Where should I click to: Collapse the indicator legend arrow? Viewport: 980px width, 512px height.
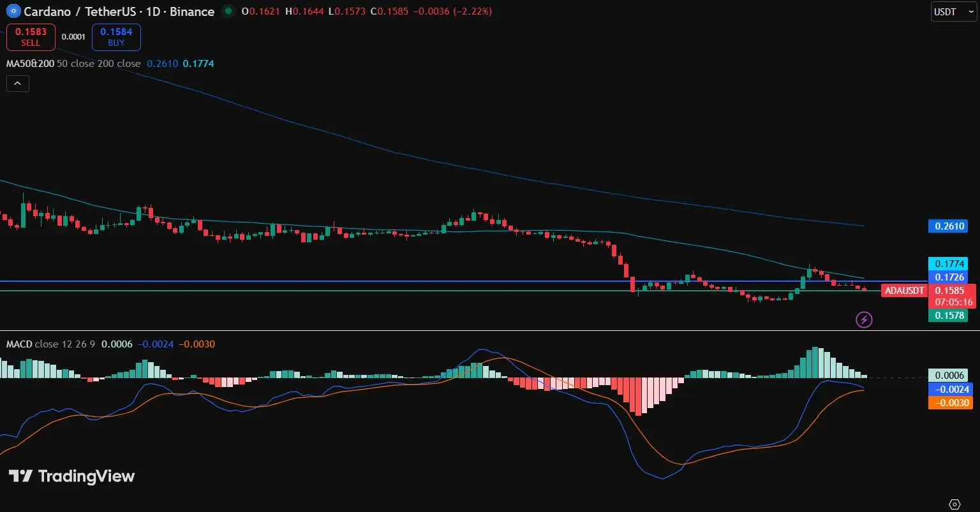pos(18,83)
